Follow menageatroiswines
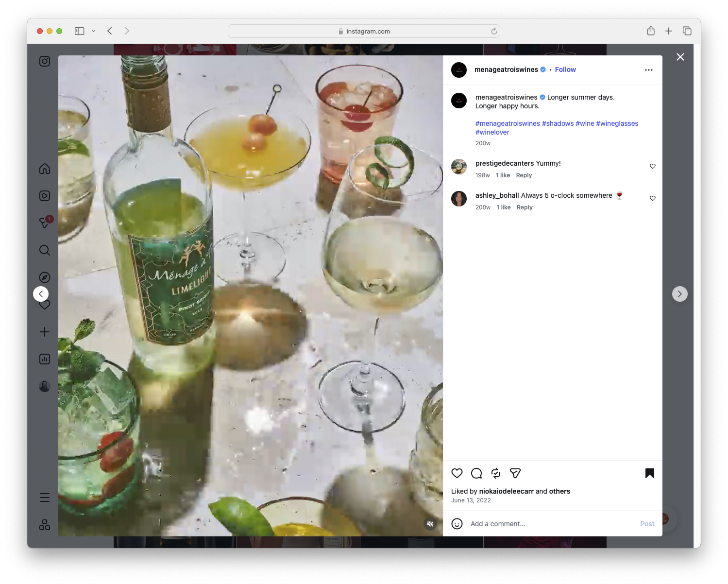 click(x=565, y=69)
